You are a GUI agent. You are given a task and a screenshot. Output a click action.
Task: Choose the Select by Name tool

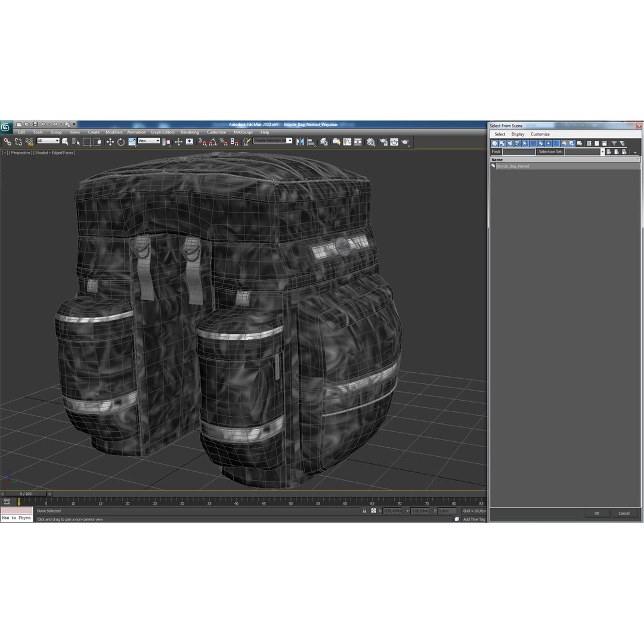click(76, 142)
